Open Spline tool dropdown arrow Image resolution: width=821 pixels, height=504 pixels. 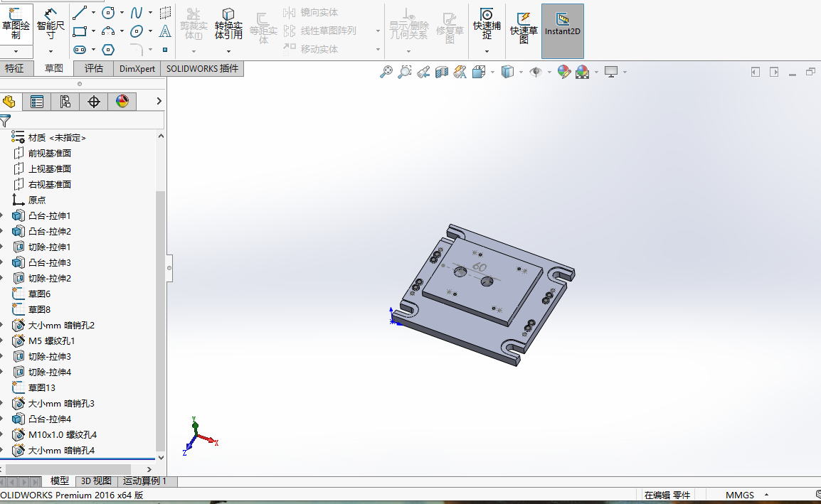tap(150, 13)
